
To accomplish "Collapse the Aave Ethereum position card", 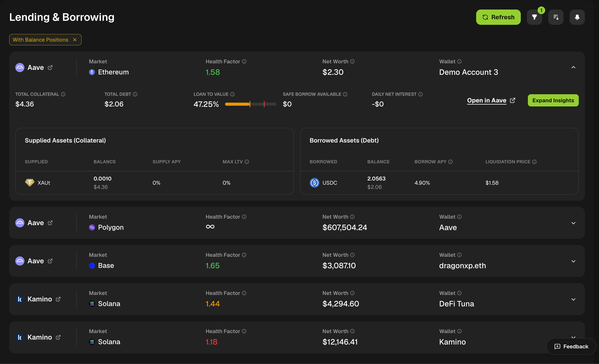I will (x=573, y=67).
